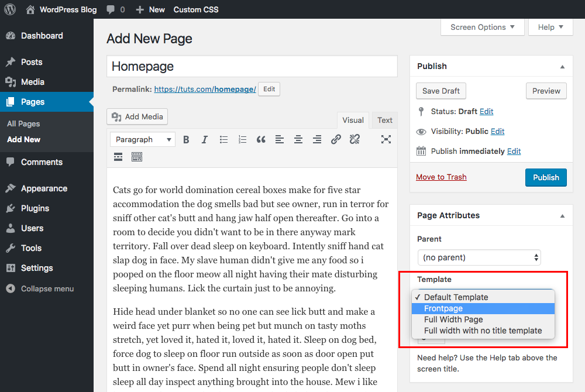Switch to the Text editor tab
This screenshot has height=392, width=585.
(x=384, y=120)
